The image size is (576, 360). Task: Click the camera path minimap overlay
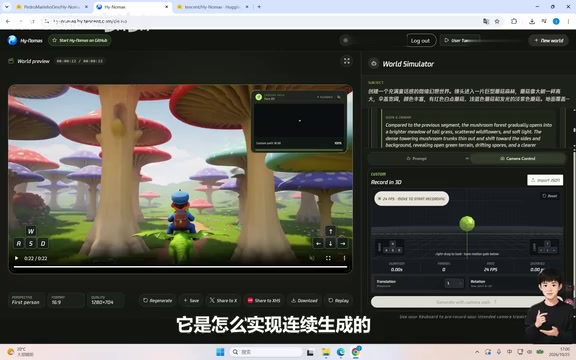point(299,121)
